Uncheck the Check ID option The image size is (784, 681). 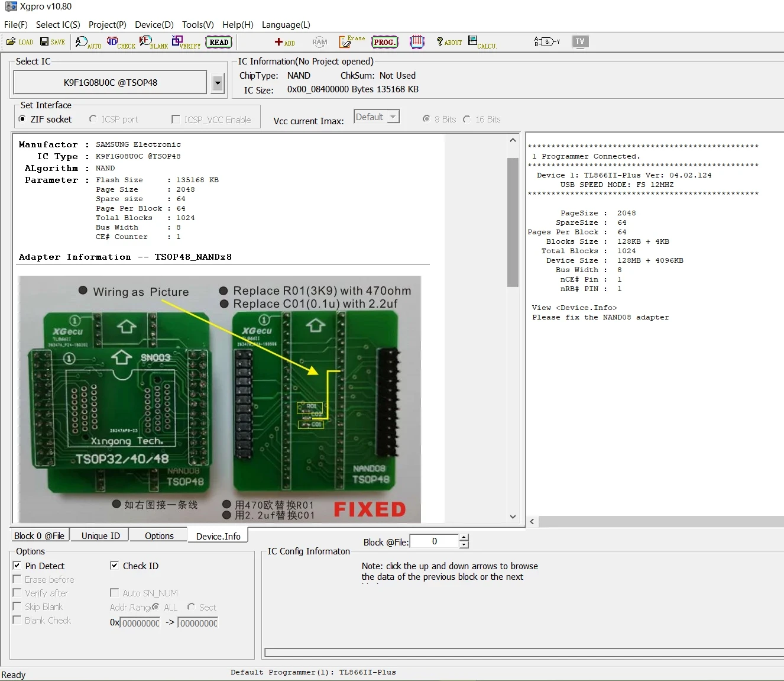coord(114,566)
